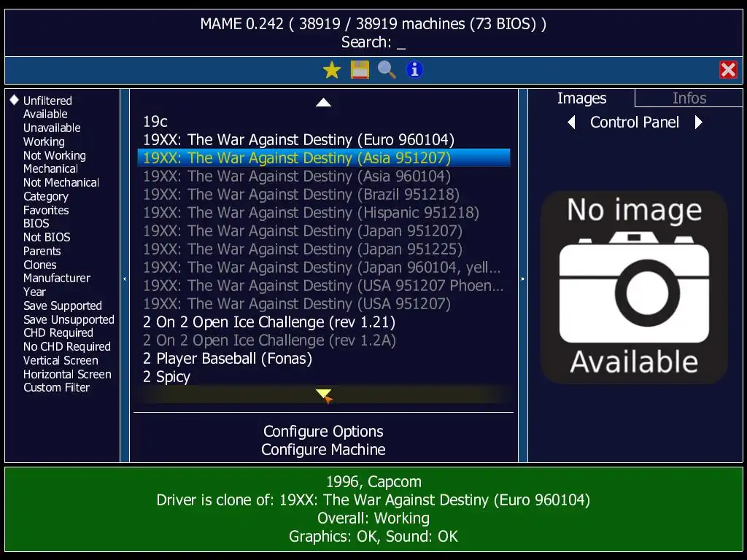
Task: Select the Not BIOS filter
Action: click(x=47, y=237)
